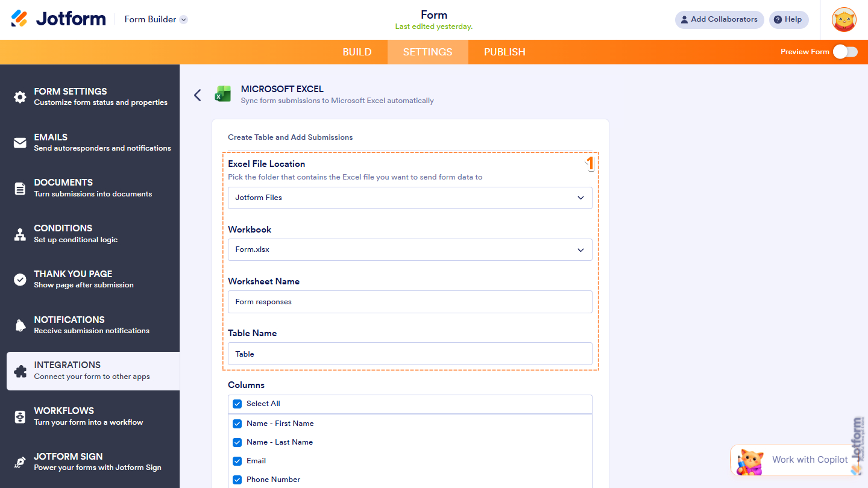Image resolution: width=868 pixels, height=488 pixels.
Task: Click the Add Collaborators button
Action: pos(719,19)
